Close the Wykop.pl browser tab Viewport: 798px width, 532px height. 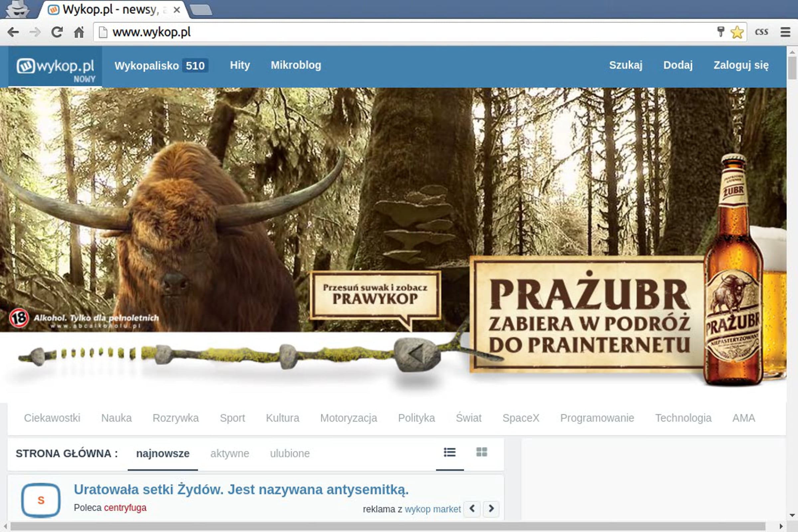[177, 10]
